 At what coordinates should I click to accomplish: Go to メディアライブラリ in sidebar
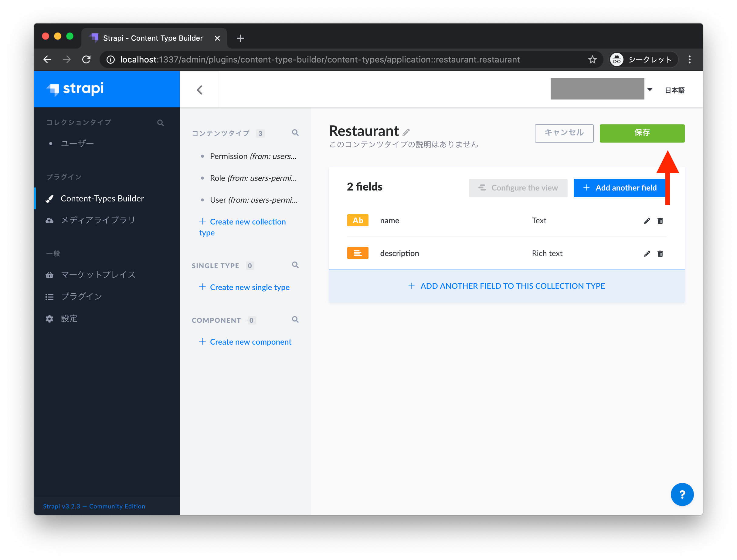click(98, 220)
